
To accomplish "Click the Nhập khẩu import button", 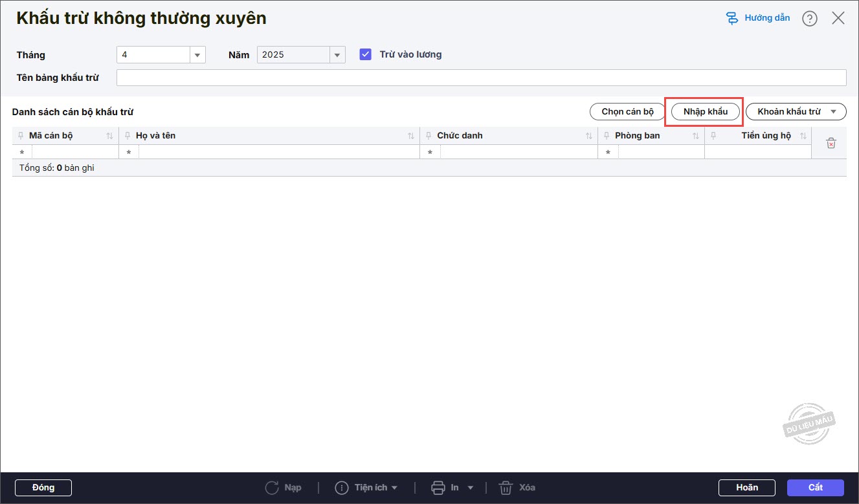I will [x=705, y=112].
